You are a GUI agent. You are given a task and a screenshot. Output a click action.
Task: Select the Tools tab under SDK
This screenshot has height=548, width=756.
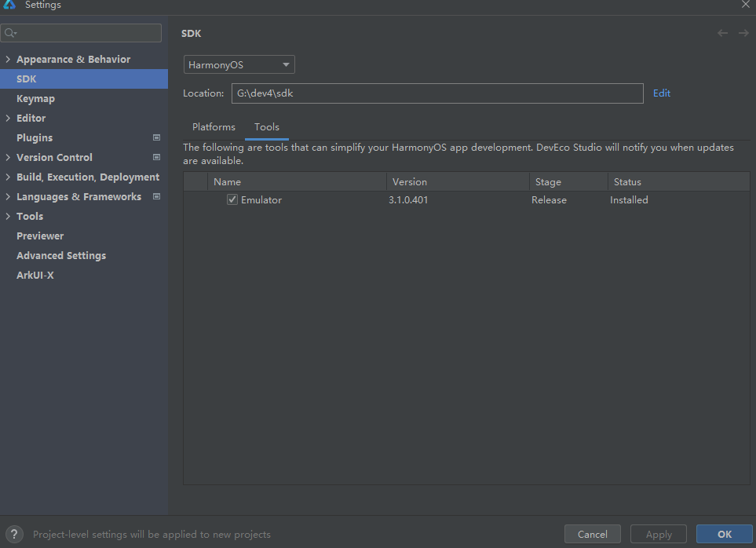click(267, 126)
